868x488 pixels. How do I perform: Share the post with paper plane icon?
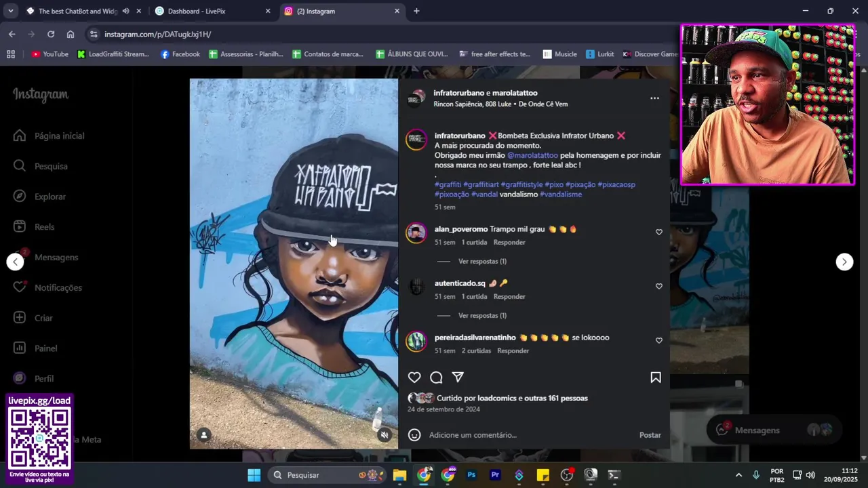coord(458,378)
